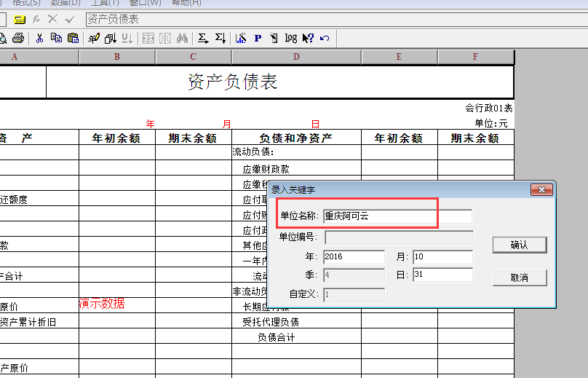This screenshot has height=378, width=588.
Task: Click the context help pointer icon
Action: coord(308,38)
